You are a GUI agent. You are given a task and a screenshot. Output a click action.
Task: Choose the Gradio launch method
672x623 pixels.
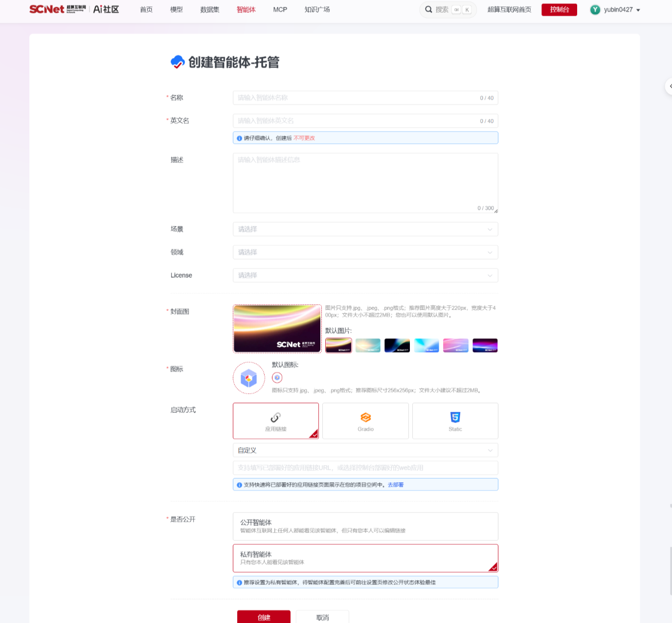pos(365,421)
